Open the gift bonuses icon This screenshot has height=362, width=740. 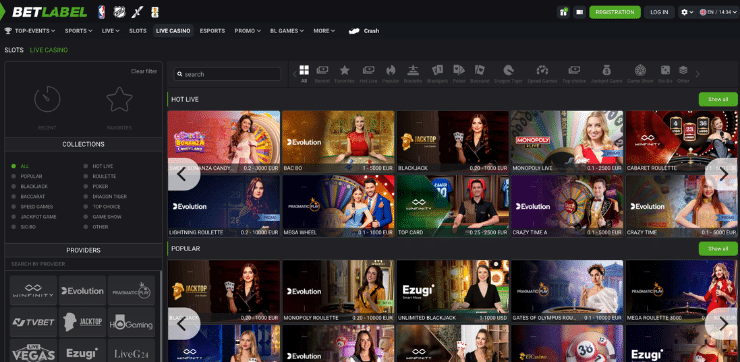click(x=563, y=12)
